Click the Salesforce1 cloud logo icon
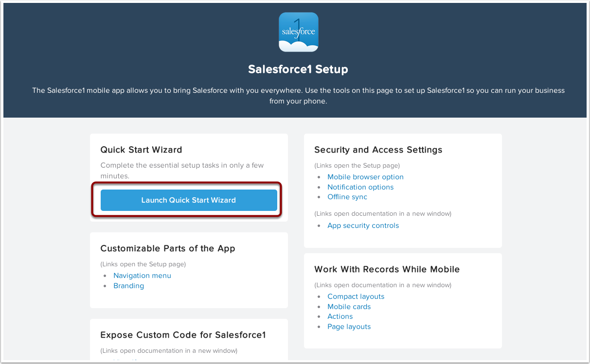 pos(298,32)
